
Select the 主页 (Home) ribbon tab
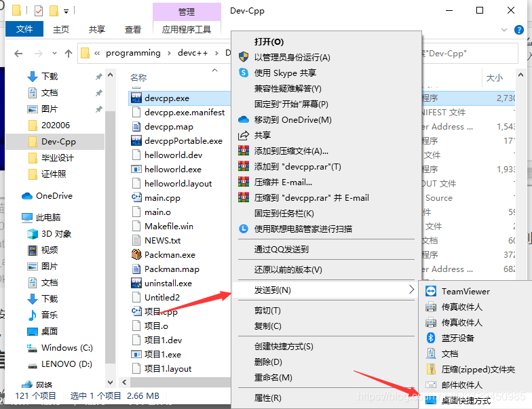tap(61, 30)
